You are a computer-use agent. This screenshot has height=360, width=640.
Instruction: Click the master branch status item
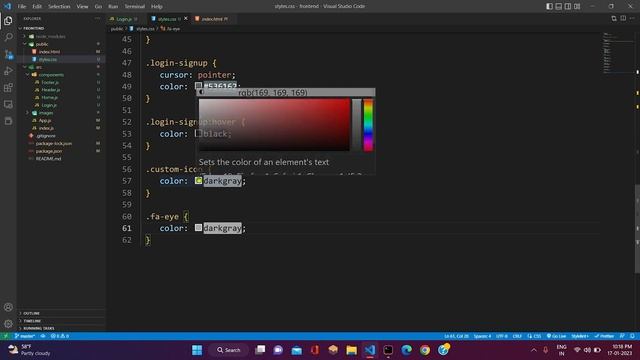click(x=24, y=336)
